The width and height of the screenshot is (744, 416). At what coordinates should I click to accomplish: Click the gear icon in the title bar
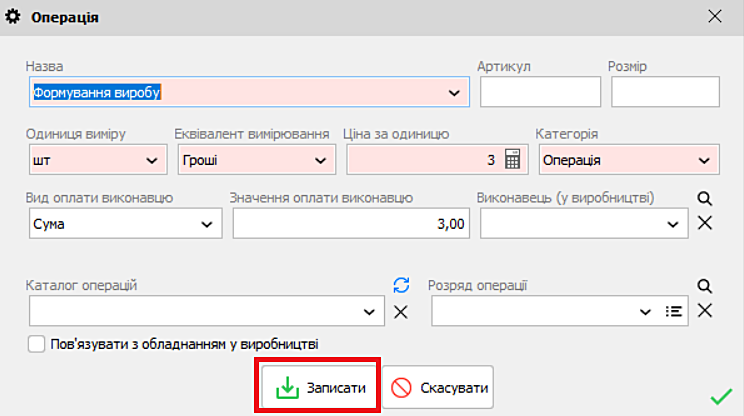pyautogui.click(x=14, y=17)
